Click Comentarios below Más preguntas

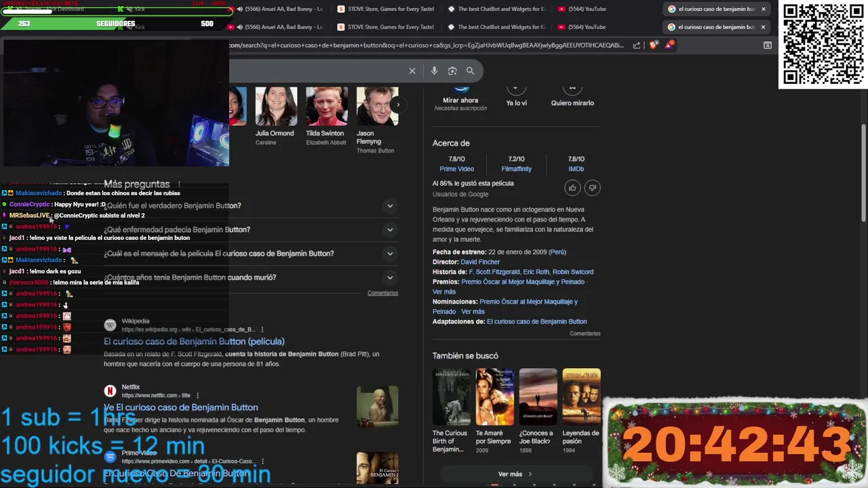coord(382,293)
